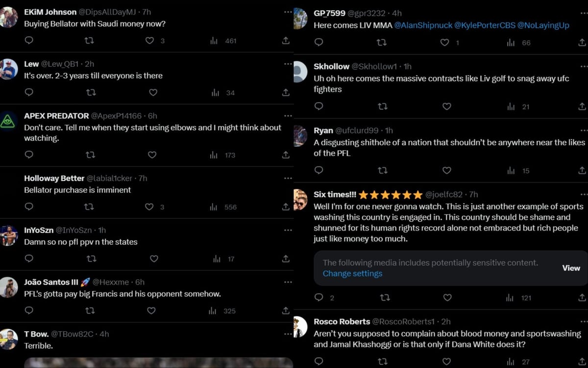The width and height of the screenshot is (588, 368).
Task: Open view count on Six times!!! tweet
Action: (x=511, y=298)
